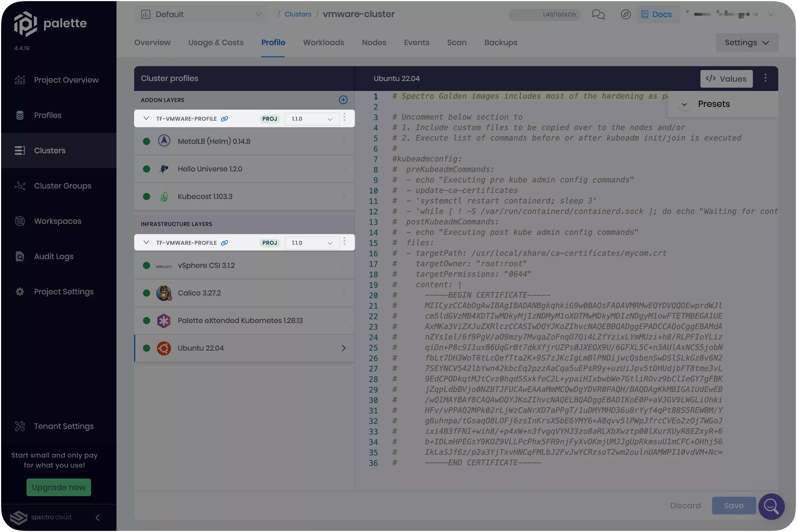Click the Project Settings gear icon
797x532 pixels.
click(x=19, y=291)
